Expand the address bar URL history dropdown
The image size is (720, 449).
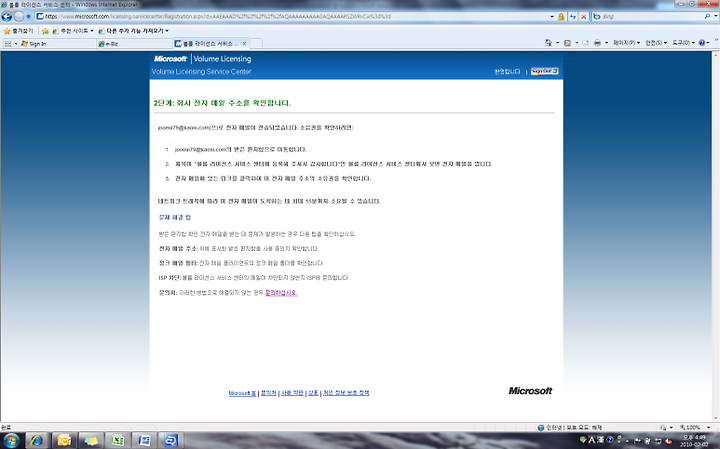coord(552,17)
